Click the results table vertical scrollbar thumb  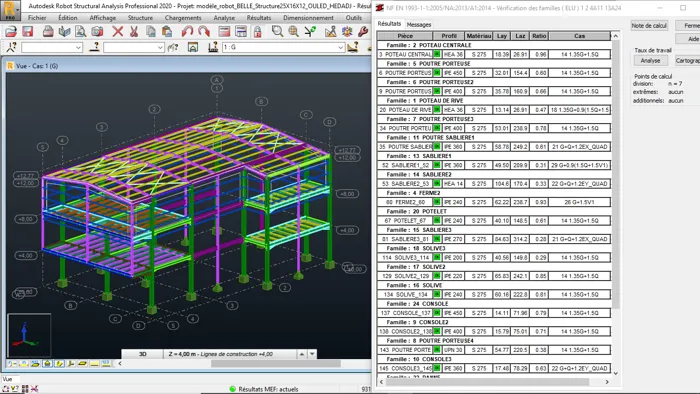click(x=616, y=174)
